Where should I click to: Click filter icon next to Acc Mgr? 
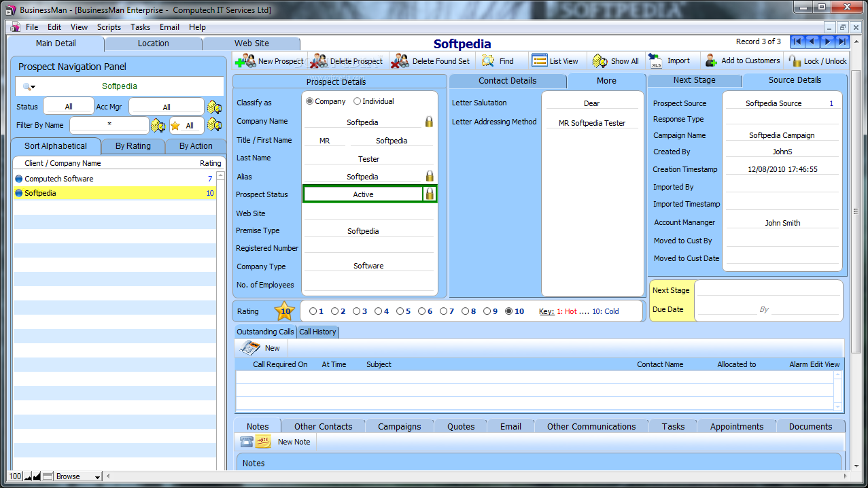tap(215, 107)
